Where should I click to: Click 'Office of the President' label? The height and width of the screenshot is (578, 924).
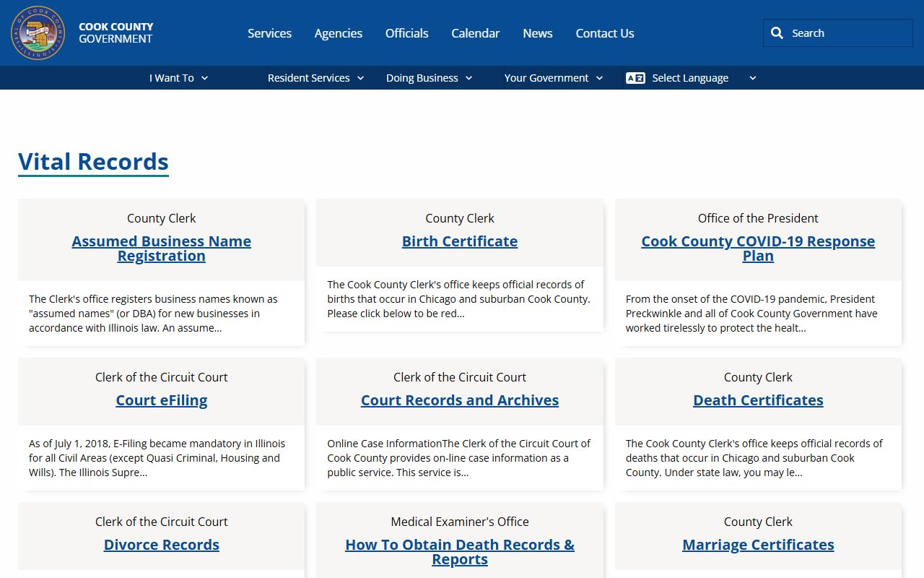click(758, 218)
